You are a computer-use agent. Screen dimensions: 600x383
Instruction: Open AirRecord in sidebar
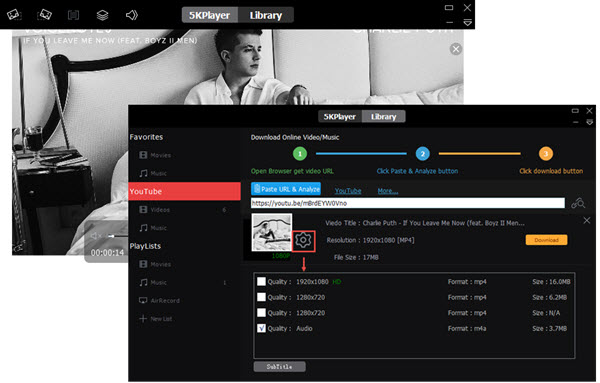point(159,301)
